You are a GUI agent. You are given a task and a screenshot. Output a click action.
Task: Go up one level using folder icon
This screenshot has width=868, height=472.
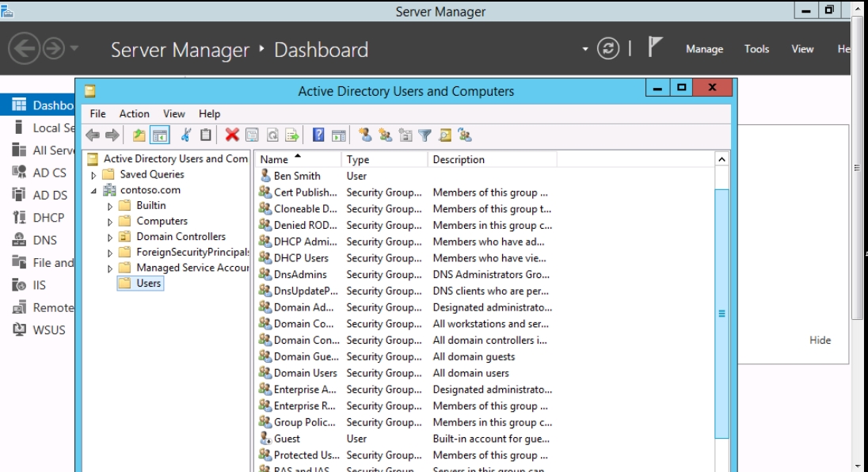139,135
